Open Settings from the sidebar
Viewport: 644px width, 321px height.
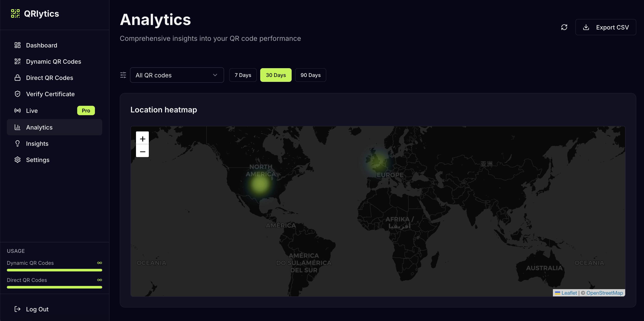[x=38, y=160]
